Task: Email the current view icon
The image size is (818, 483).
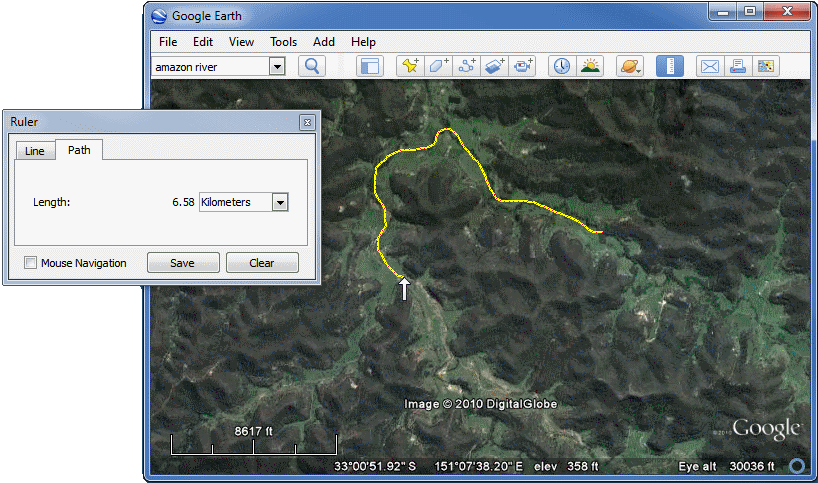Action: (709, 66)
